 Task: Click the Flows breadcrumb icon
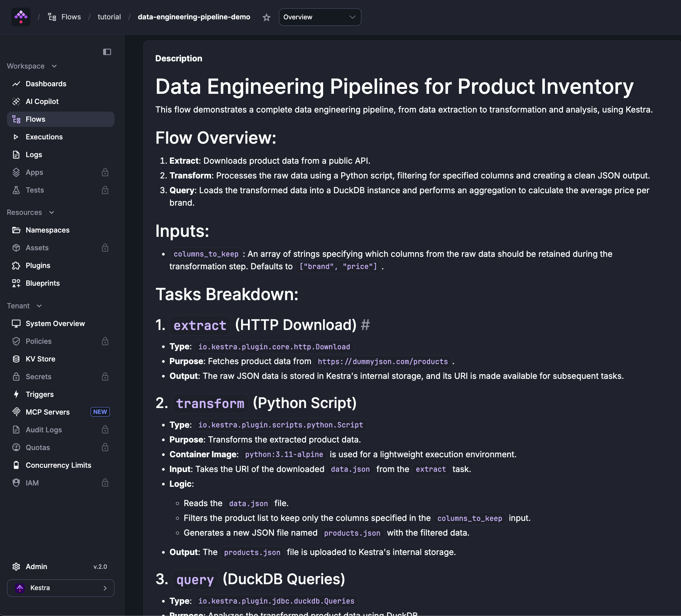point(52,17)
